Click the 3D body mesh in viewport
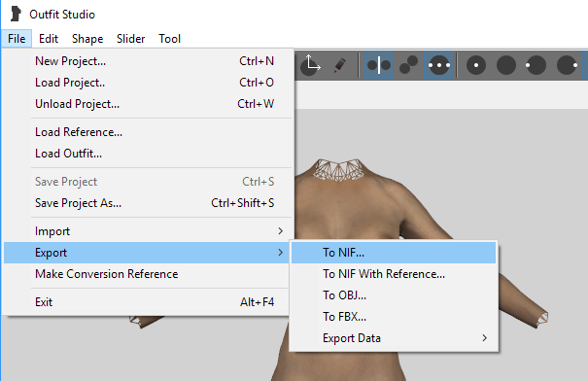The image size is (588, 381). [x=375, y=210]
